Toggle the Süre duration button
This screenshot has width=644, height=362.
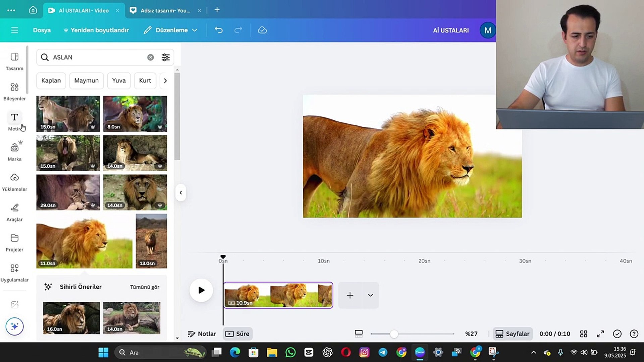point(237,334)
